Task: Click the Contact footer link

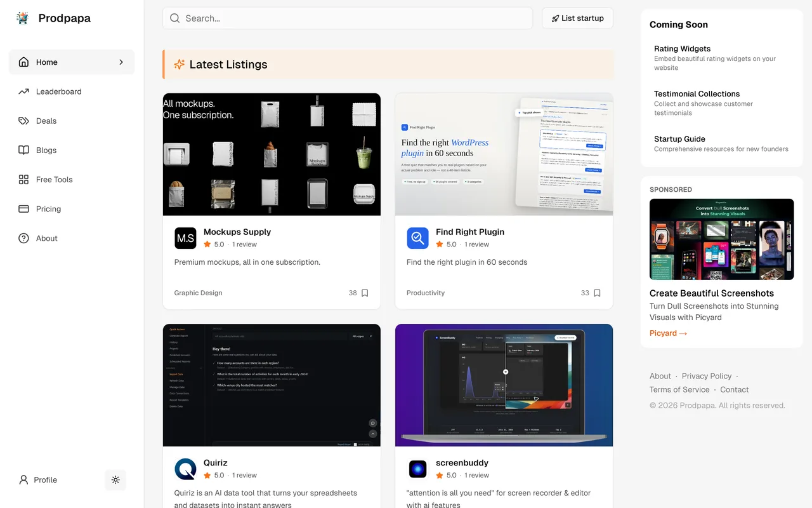Action: 735,389
